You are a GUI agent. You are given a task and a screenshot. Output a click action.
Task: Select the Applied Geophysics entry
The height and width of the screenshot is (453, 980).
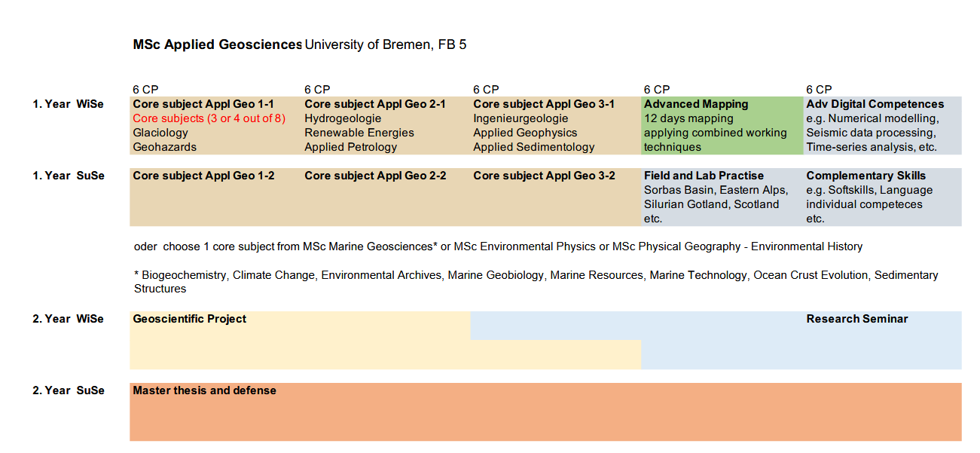(x=525, y=133)
